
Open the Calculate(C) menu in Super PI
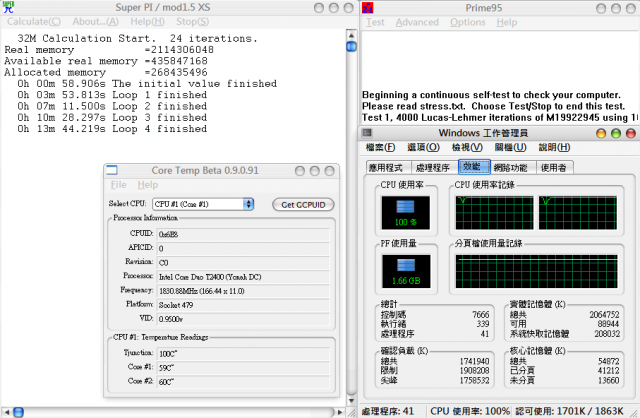click(34, 22)
